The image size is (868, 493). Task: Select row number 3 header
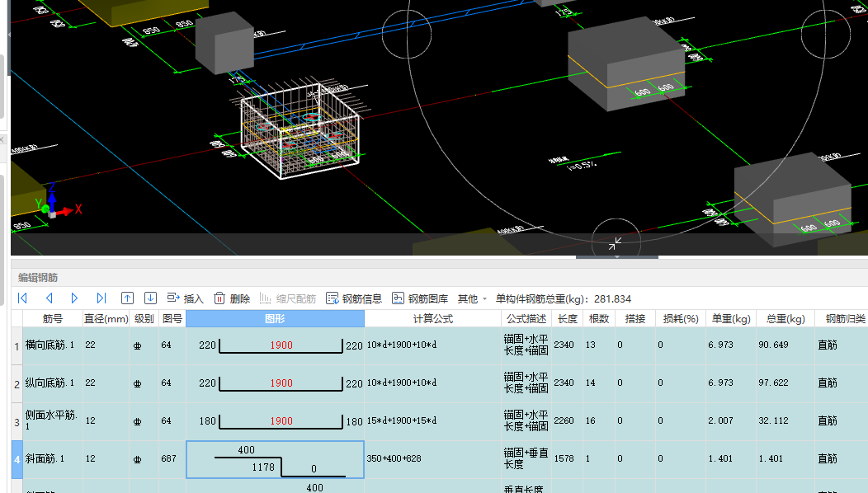[x=17, y=422]
